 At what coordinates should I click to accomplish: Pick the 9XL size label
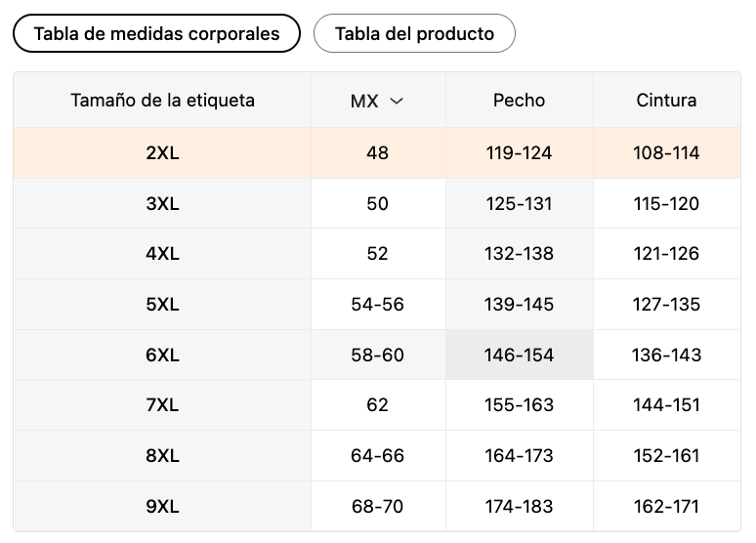point(162,507)
